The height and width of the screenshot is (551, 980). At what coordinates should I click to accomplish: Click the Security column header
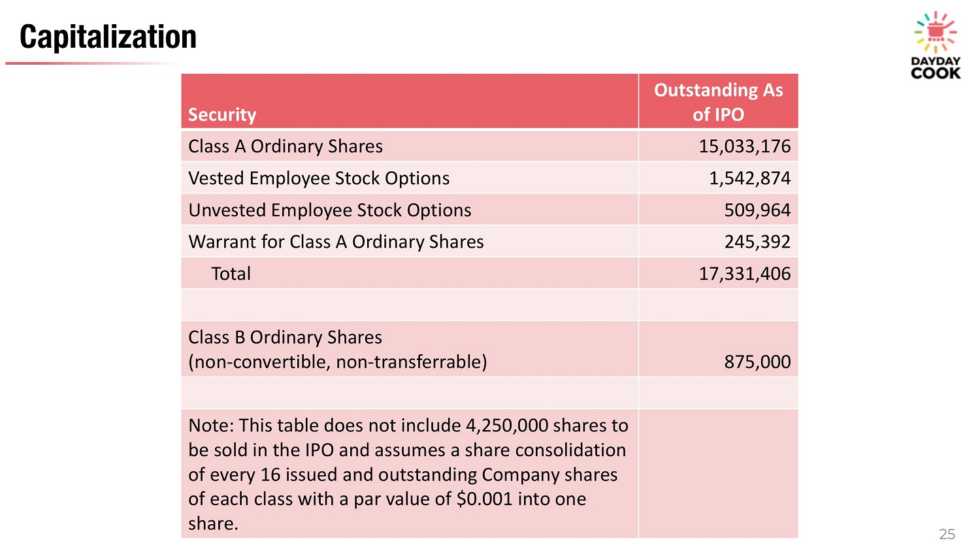tap(222, 114)
